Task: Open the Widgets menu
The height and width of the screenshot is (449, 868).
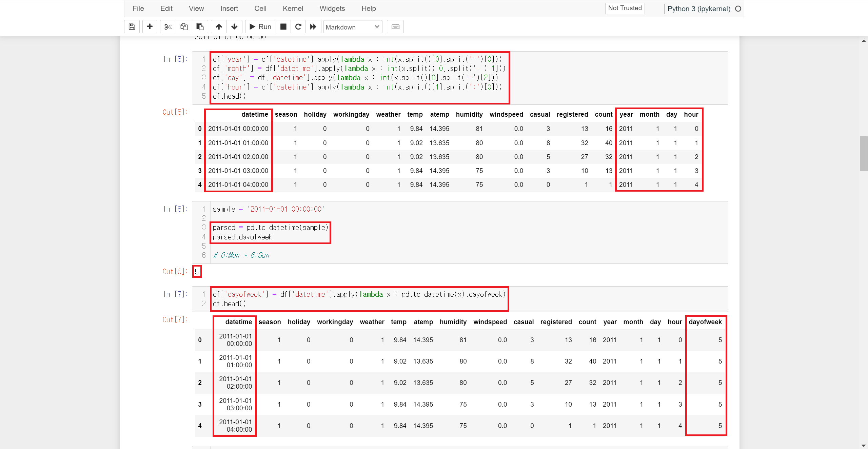Action: [332, 8]
